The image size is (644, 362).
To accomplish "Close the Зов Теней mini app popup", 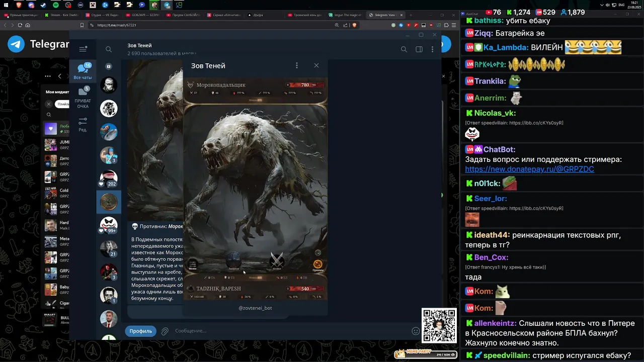I will [x=316, y=65].
